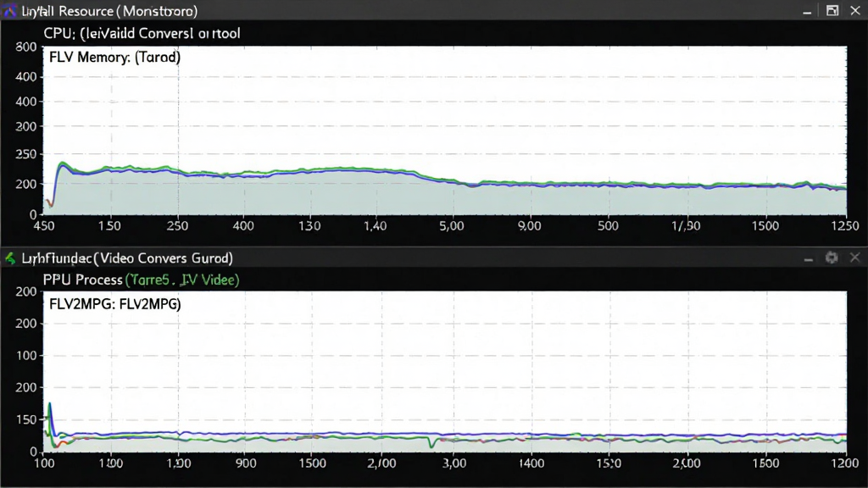Minimize the top Resource monitor window

(x=807, y=11)
